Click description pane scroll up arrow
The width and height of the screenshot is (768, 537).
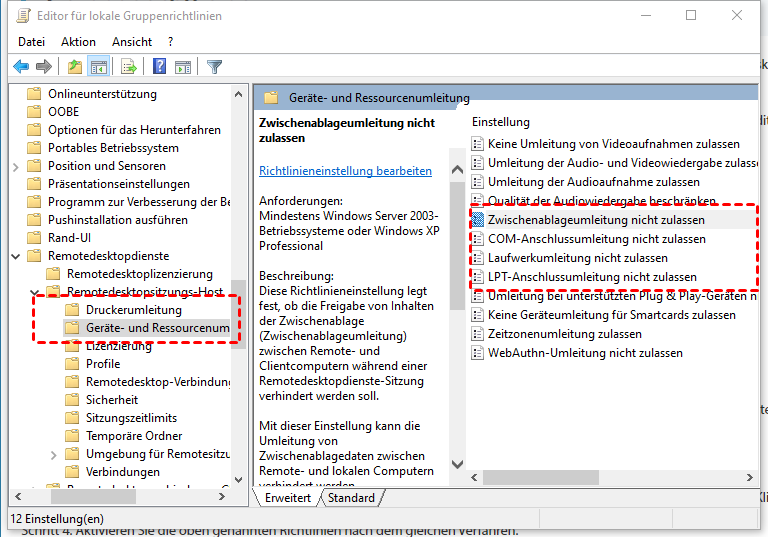(457, 170)
